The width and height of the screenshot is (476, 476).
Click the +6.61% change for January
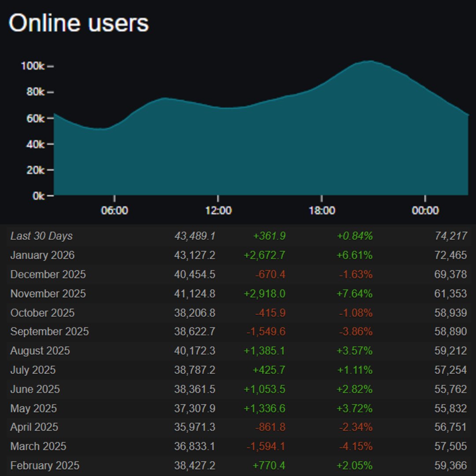click(x=355, y=255)
